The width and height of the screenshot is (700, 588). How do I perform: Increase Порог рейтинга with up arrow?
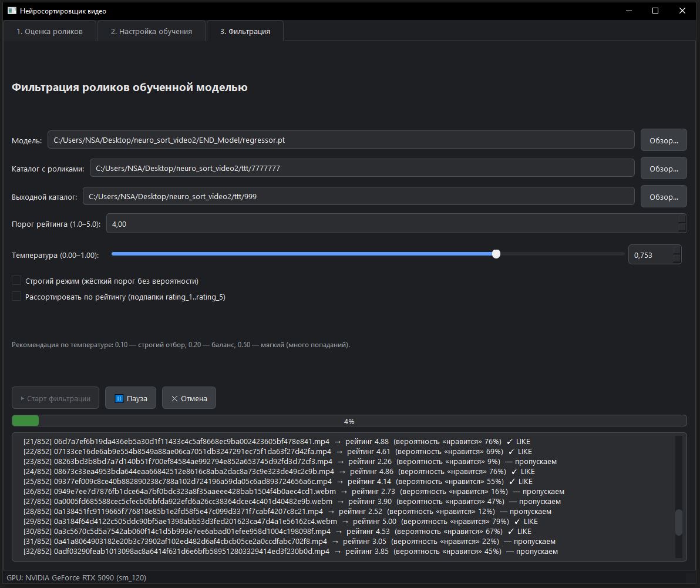(x=682, y=219)
